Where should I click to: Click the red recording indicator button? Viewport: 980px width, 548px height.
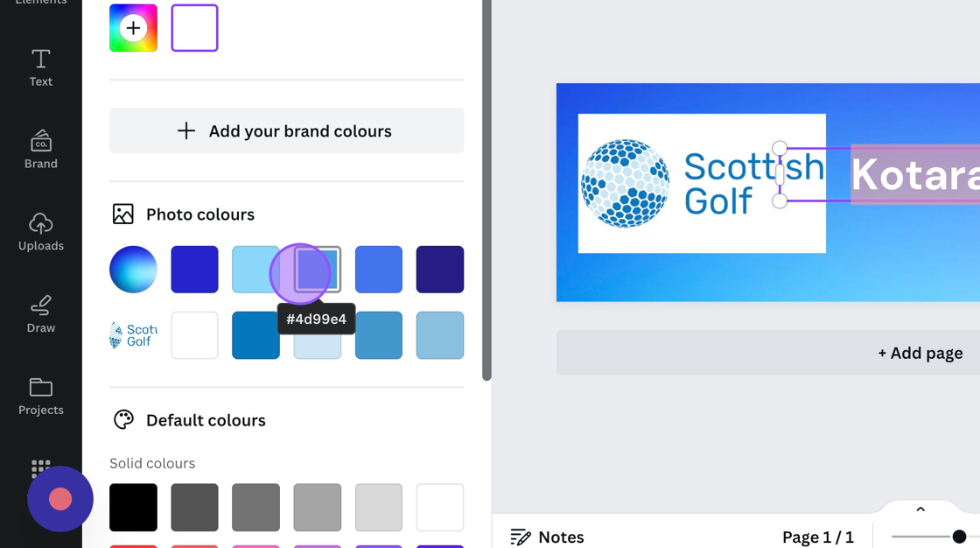tap(60, 499)
